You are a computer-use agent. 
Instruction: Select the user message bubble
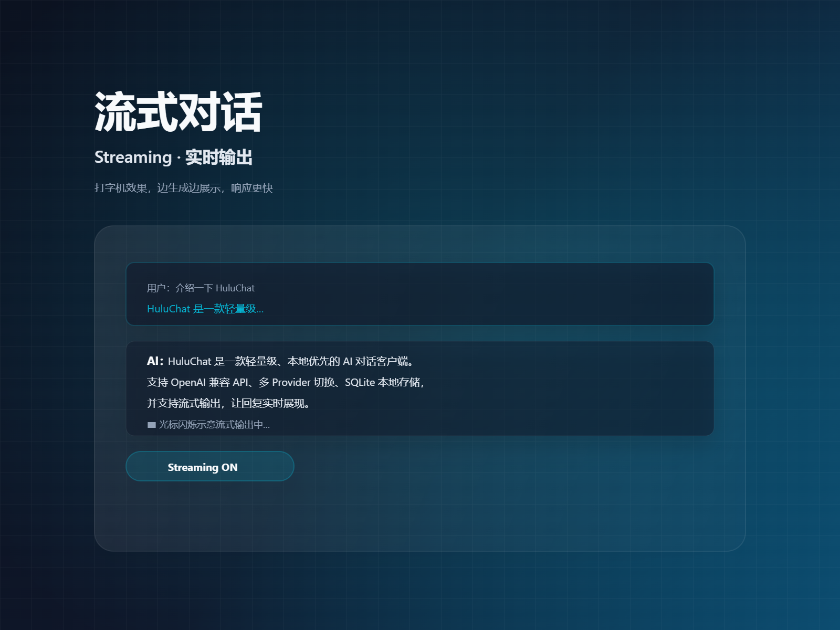[x=420, y=294]
